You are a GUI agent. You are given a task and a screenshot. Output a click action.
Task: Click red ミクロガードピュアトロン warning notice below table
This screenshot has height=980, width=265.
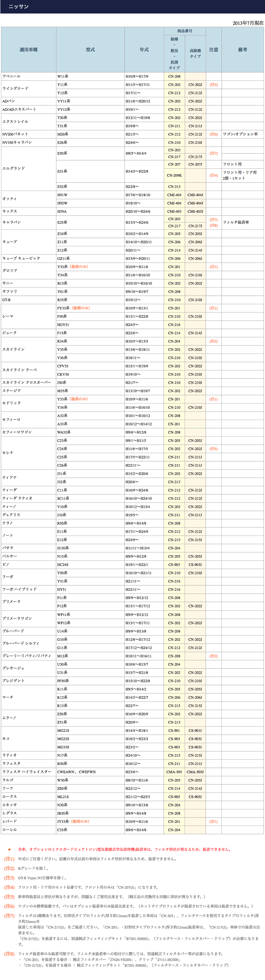124,850
